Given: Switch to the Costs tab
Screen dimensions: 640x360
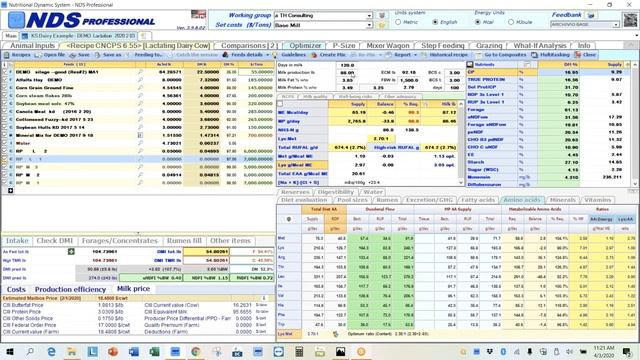Looking at the screenshot, I should pyautogui.click(x=16, y=289).
